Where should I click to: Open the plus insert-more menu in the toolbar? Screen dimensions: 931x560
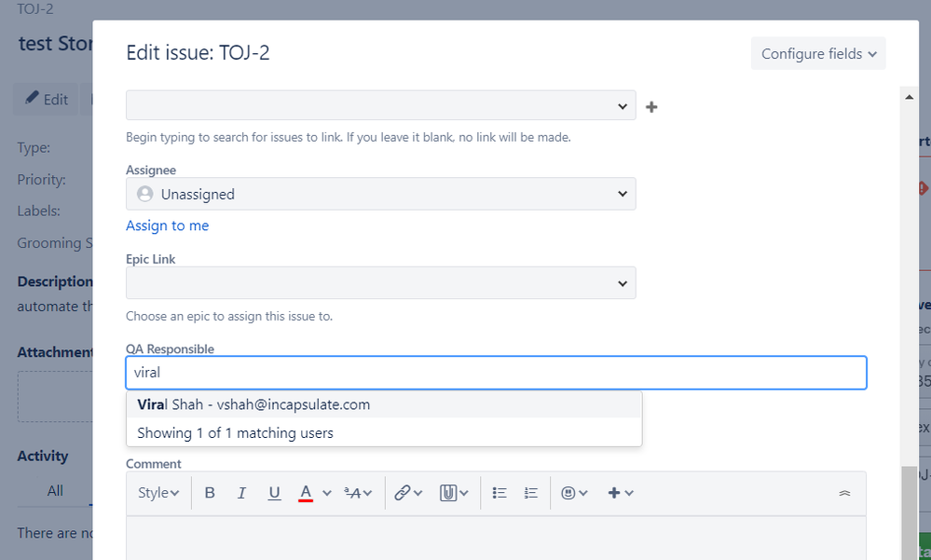(621, 493)
